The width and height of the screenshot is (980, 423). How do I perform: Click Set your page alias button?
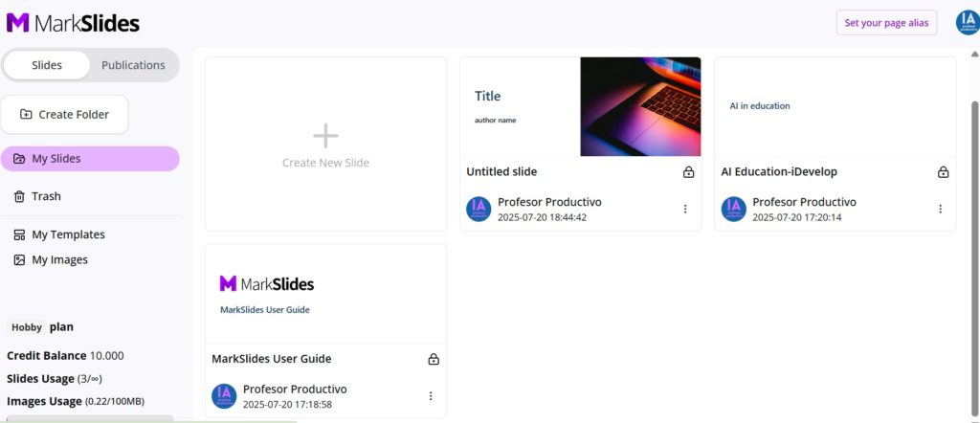(886, 23)
